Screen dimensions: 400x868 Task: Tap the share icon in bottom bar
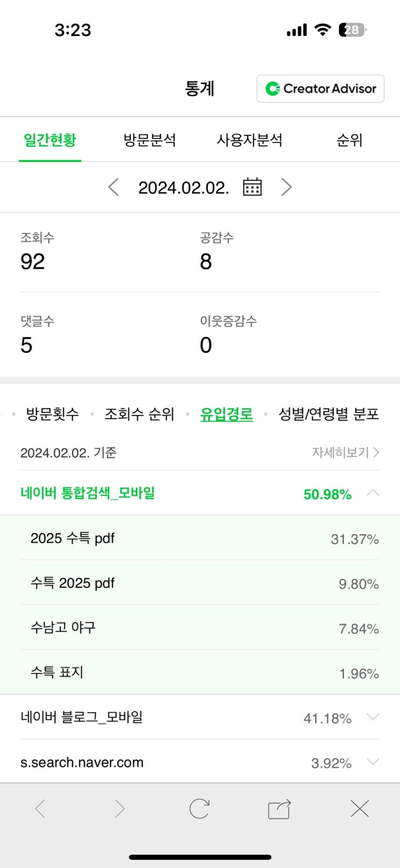pyautogui.click(x=279, y=809)
